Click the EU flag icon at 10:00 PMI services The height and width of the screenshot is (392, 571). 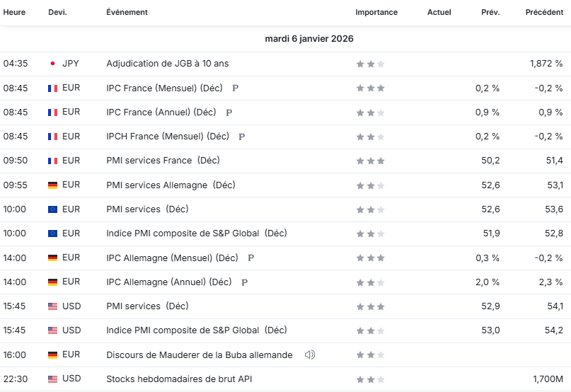pyautogui.click(x=52, y=209)
